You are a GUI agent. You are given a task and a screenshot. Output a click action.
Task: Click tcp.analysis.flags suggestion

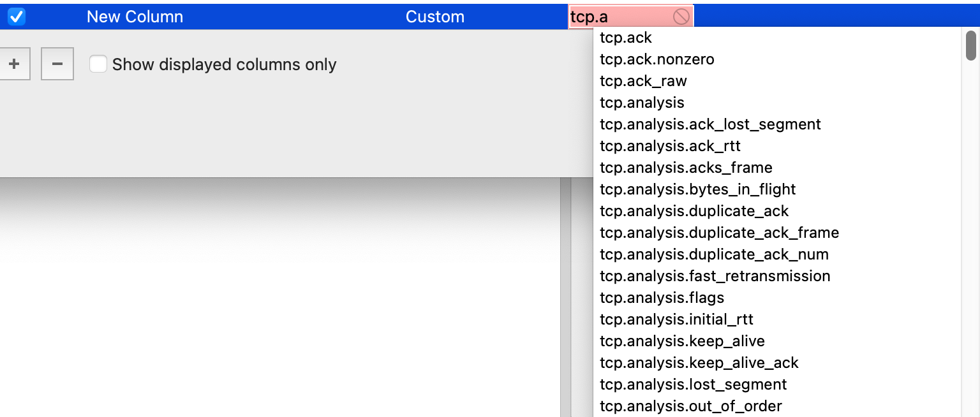662,298
